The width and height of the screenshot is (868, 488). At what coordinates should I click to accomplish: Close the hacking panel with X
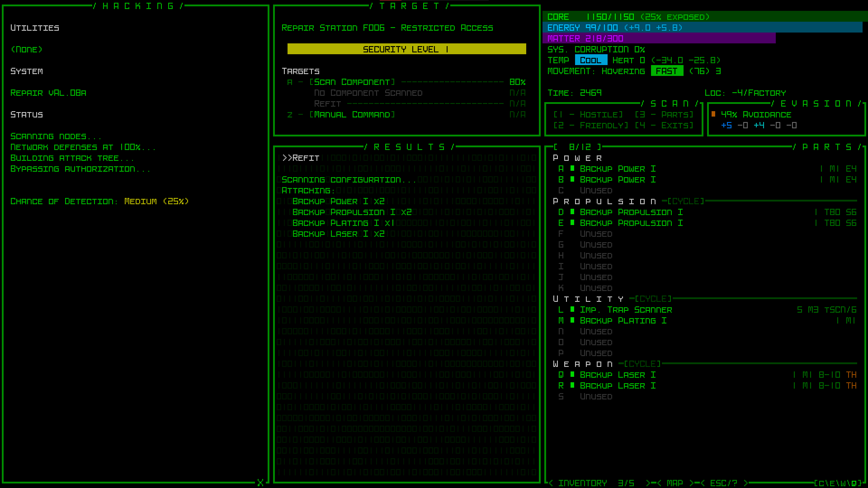pyautogui.click(x=260, y=483)
